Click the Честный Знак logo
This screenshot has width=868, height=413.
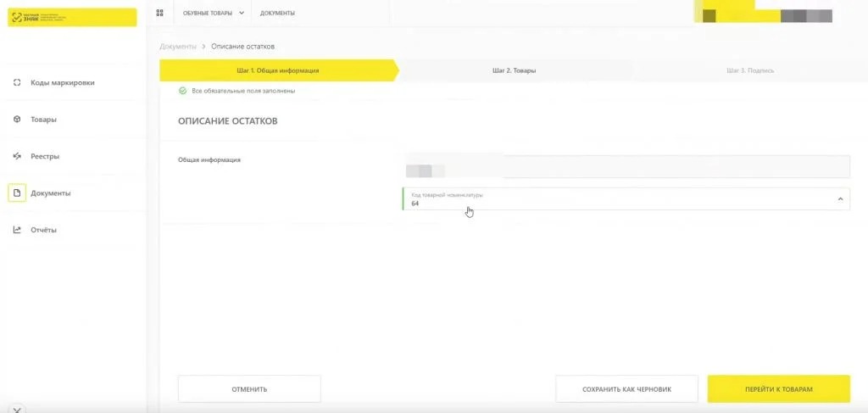tap(72, 17)
